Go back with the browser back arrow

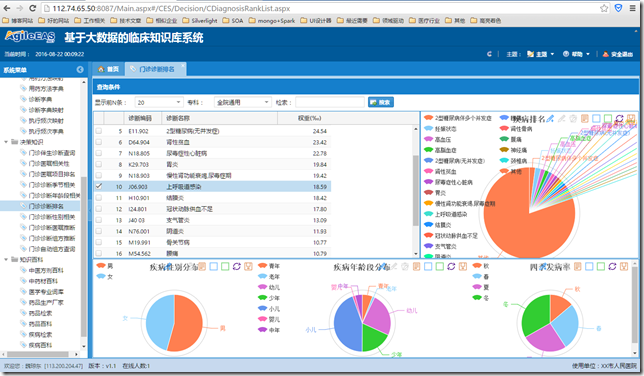click(x=7, y=8)
